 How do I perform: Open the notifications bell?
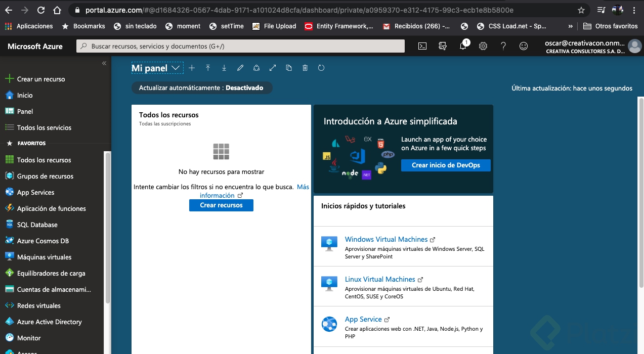pyautogui.click(x=463, y=46)
